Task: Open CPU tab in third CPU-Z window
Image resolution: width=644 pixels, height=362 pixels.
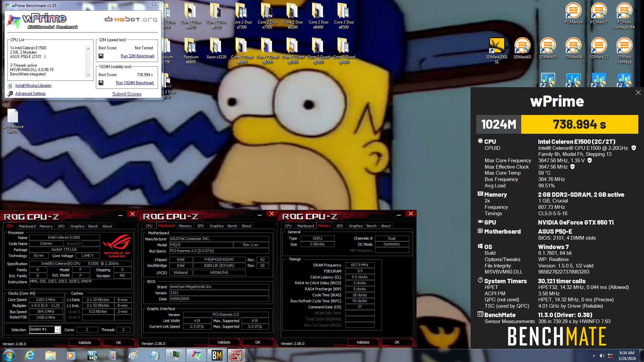Action: coord(288,226)
